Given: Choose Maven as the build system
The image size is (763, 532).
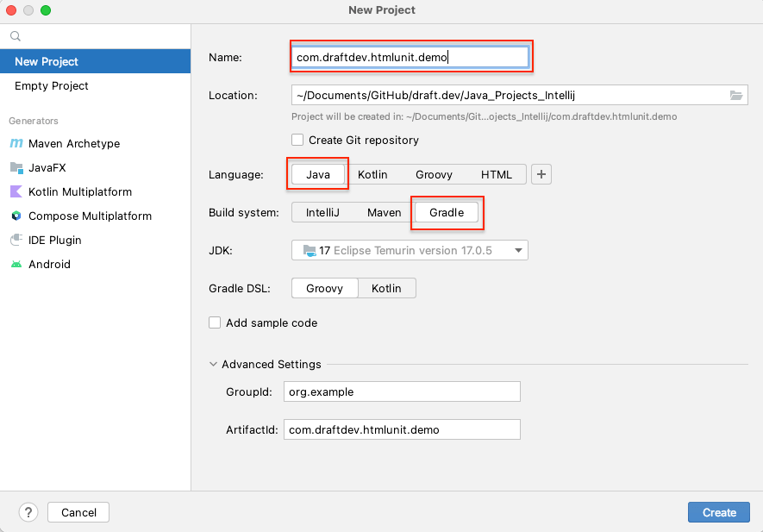Looking at the screenshot, I should (384, 212).
